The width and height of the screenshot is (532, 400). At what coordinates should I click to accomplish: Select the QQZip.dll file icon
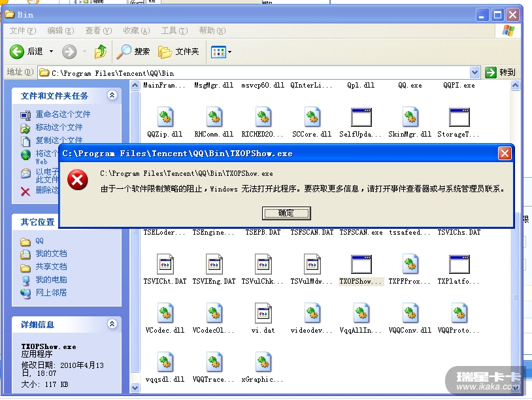pyautogui.click(x=165, y=117)
